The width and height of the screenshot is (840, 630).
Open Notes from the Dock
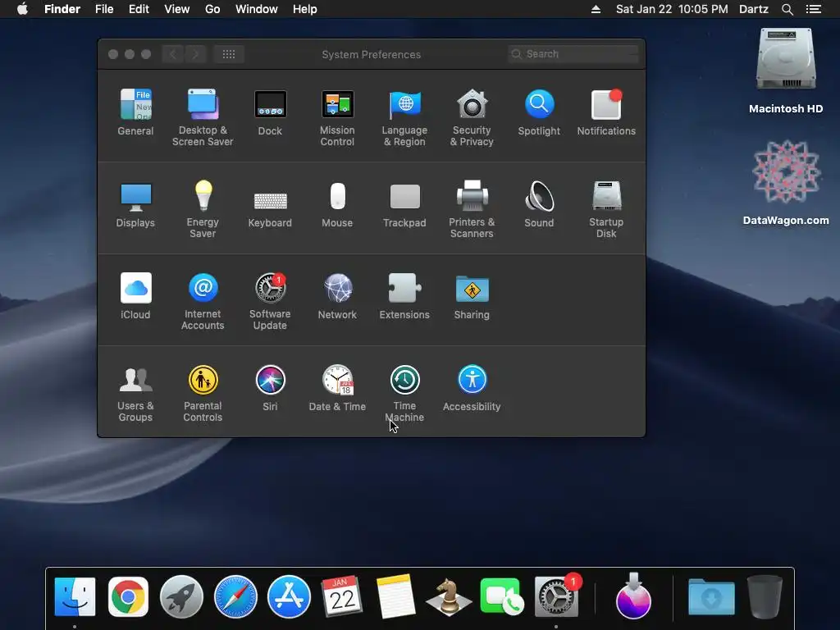(395, 596)
